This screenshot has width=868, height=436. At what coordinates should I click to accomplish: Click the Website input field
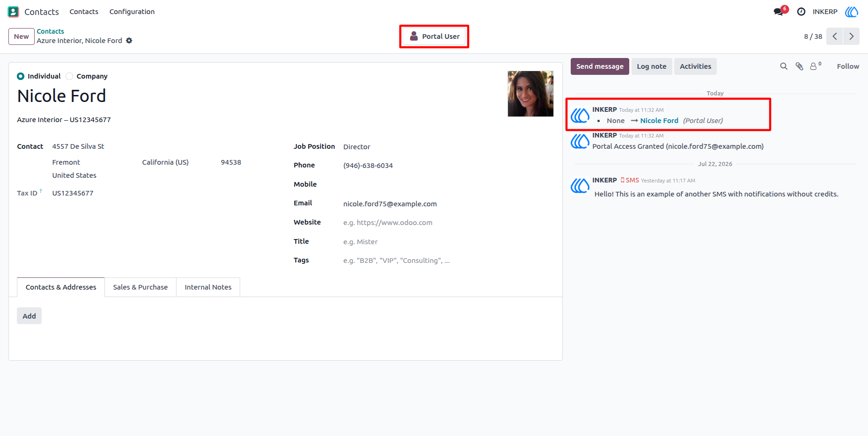coord(448,223)
